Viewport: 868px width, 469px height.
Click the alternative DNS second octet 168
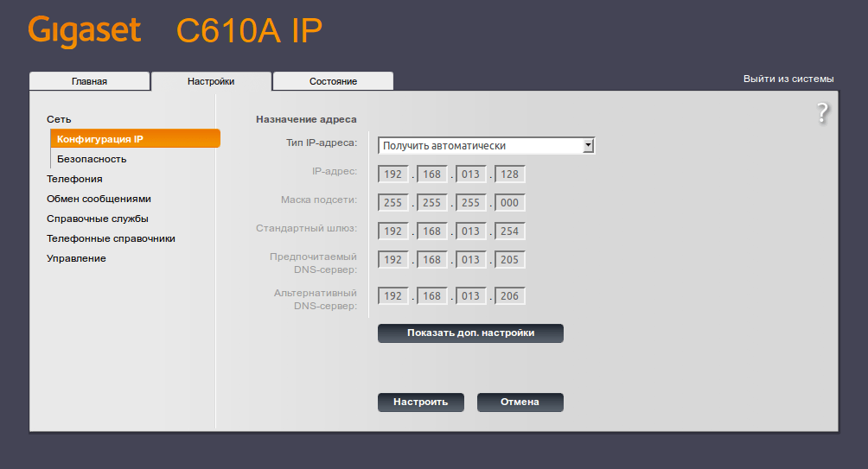(x=431, y=296)
